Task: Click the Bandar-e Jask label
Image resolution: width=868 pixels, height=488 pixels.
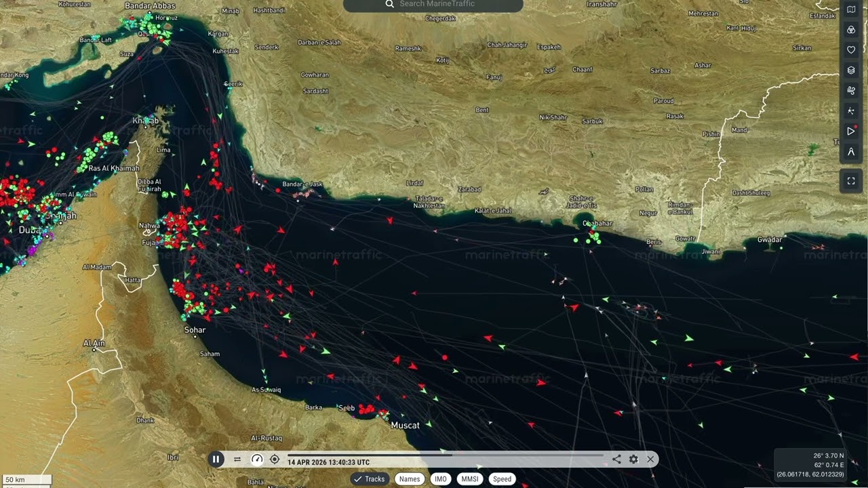Action: tap(302, 184)
